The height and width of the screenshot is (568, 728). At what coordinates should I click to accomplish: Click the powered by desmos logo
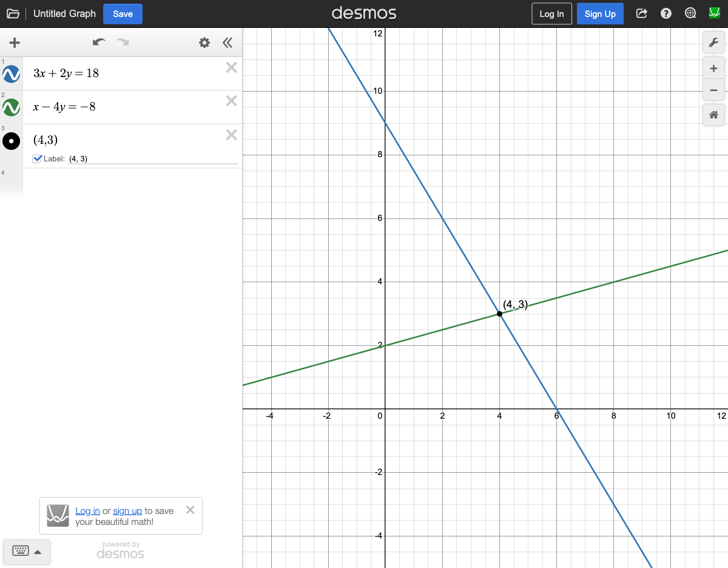[x=121, y=550]
